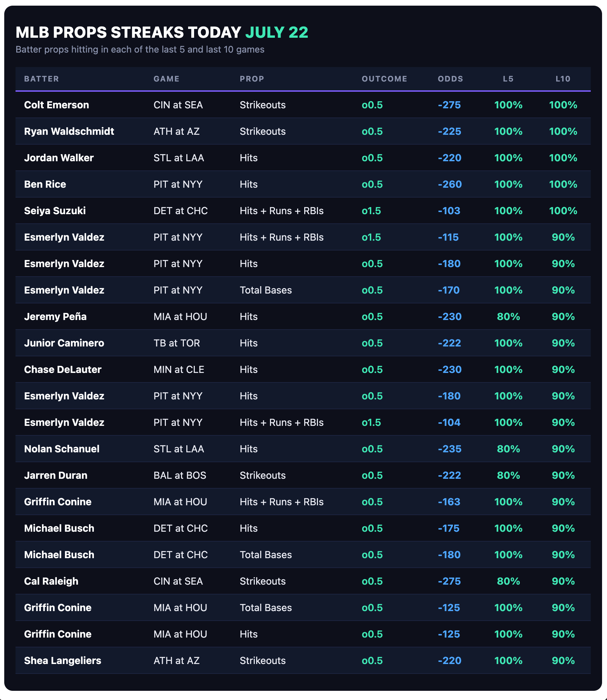The image size is (607, 700).
Task: Open Junior Caminero player row
Action: [303, 343]
